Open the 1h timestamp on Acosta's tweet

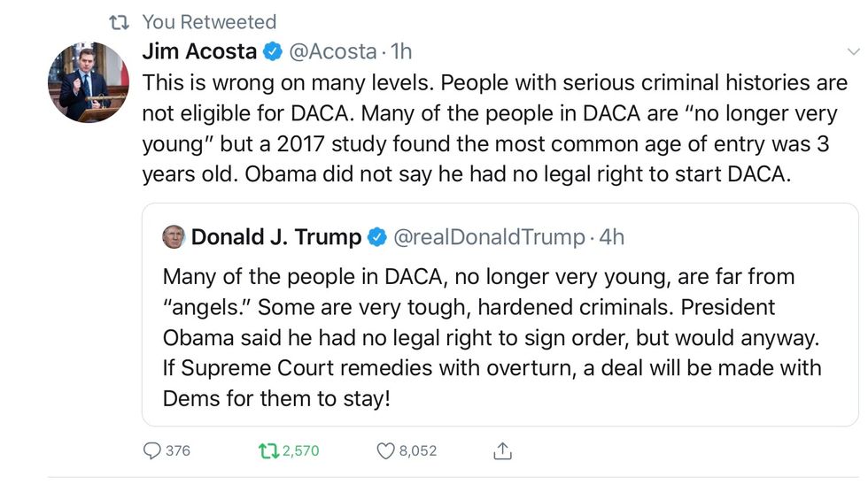pos(401,52)
